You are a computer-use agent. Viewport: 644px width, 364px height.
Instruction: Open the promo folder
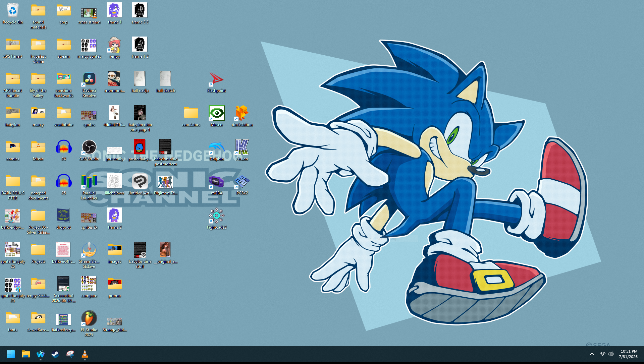114,287
